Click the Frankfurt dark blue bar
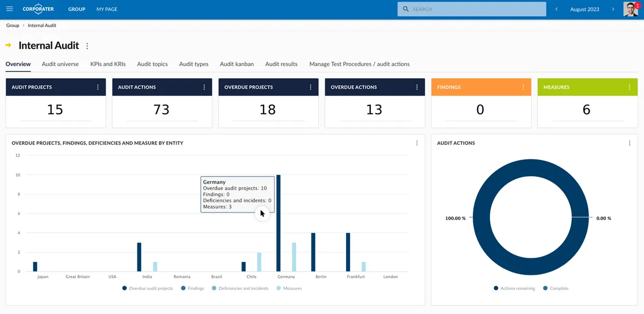Image resolution: width=644 pixels, height=314 pixels. click(x=348, y=252)
